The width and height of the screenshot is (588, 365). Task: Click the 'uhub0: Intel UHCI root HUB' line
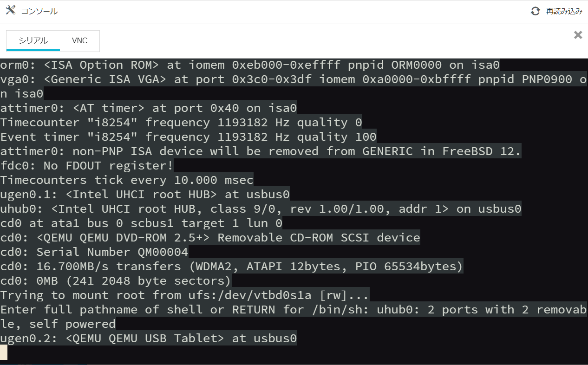click(x=261, y=209)
